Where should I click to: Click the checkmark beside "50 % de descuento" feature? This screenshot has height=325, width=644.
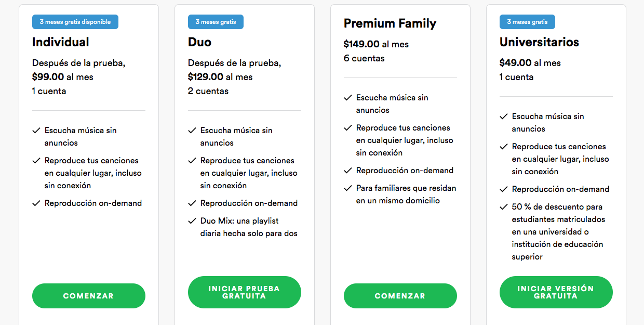(503, 206)
